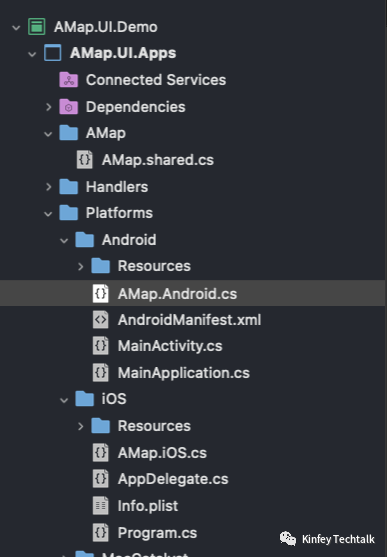Click the MainApplication.cs file icon

tap(101, 373)
